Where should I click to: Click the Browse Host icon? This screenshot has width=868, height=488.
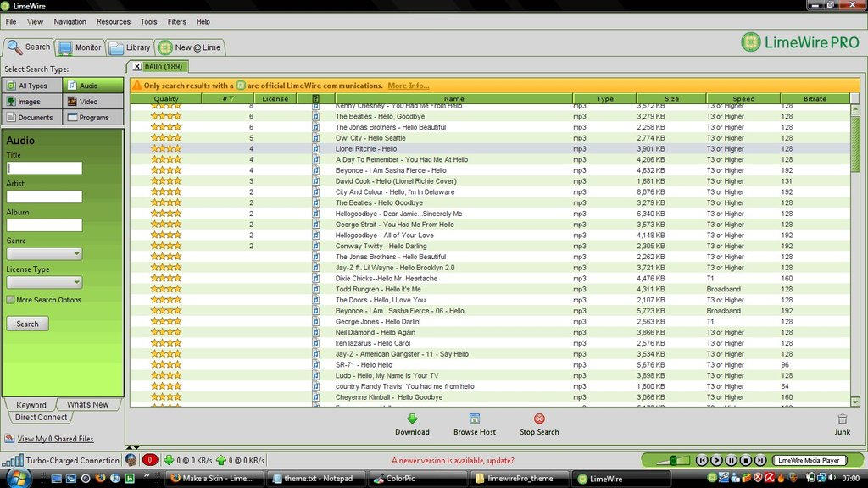[x=474, y=424]
